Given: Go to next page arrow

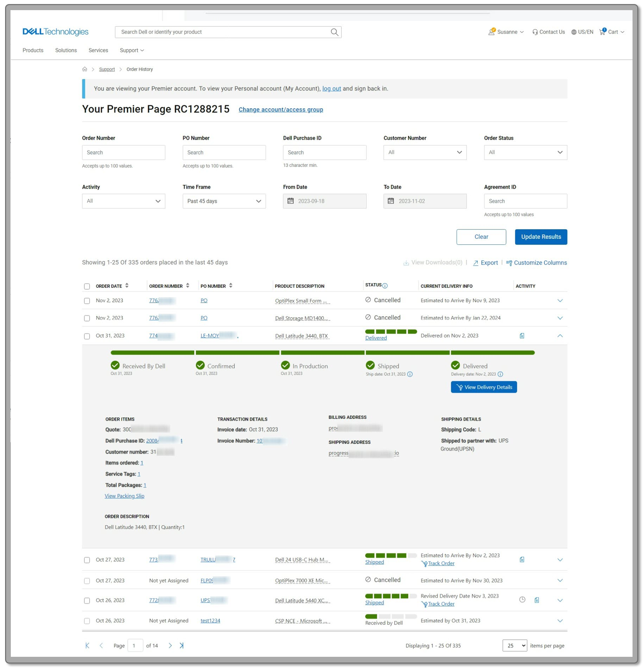Looking at the screenshot, I should pyautogui.click(x=170, y=645).
